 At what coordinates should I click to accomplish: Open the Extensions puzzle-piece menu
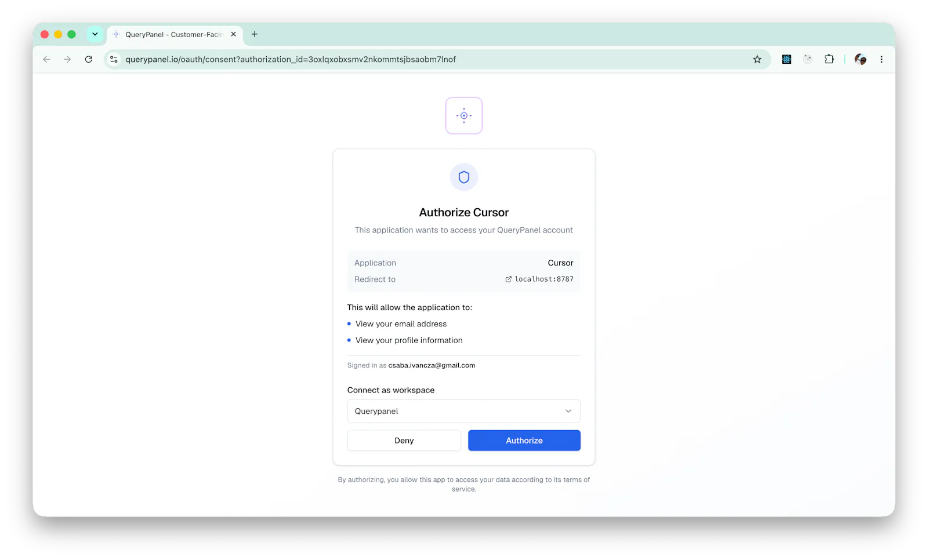(829, 59)
